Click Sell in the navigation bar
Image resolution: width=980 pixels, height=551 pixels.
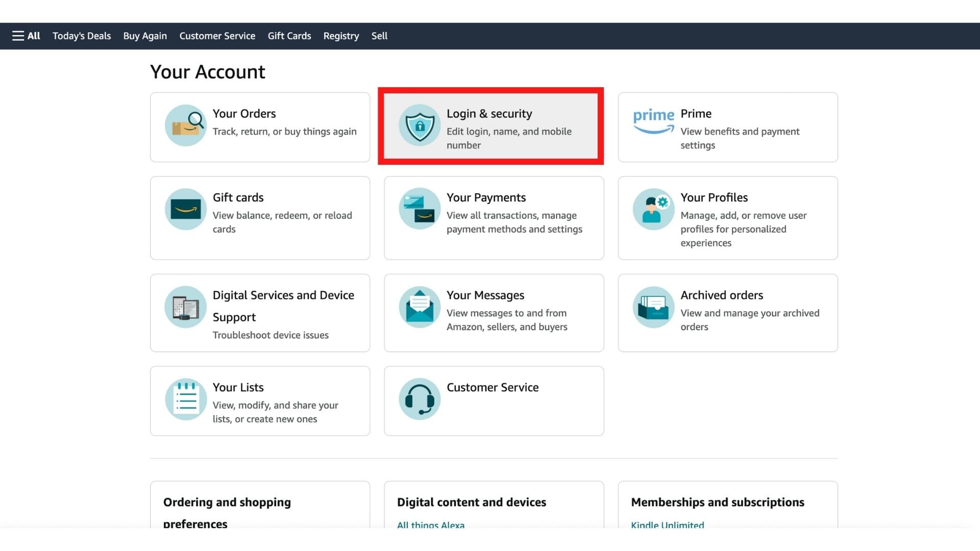point(379,36)
